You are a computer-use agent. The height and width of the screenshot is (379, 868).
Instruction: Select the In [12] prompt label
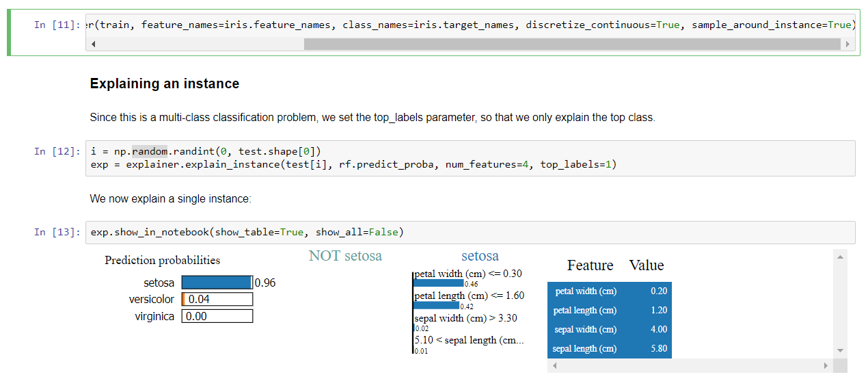coord(57,151)
